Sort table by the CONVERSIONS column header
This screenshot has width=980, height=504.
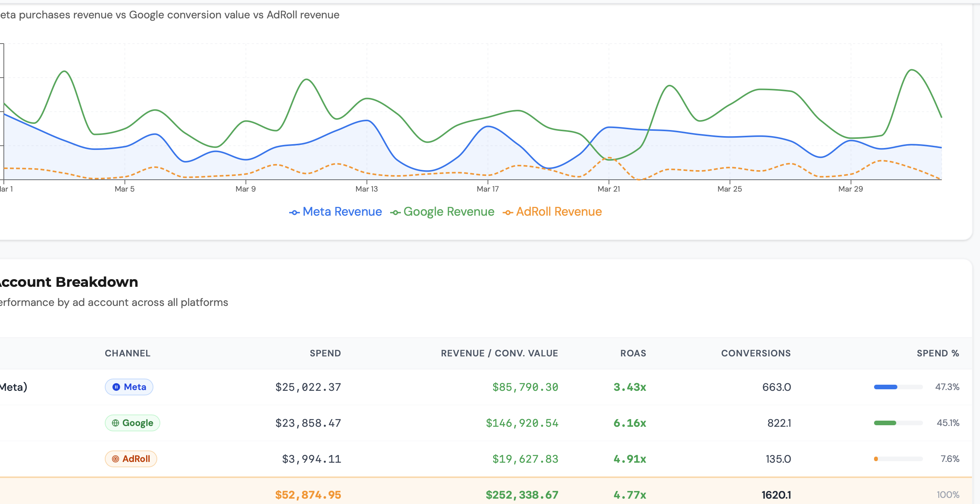[756, 353]
